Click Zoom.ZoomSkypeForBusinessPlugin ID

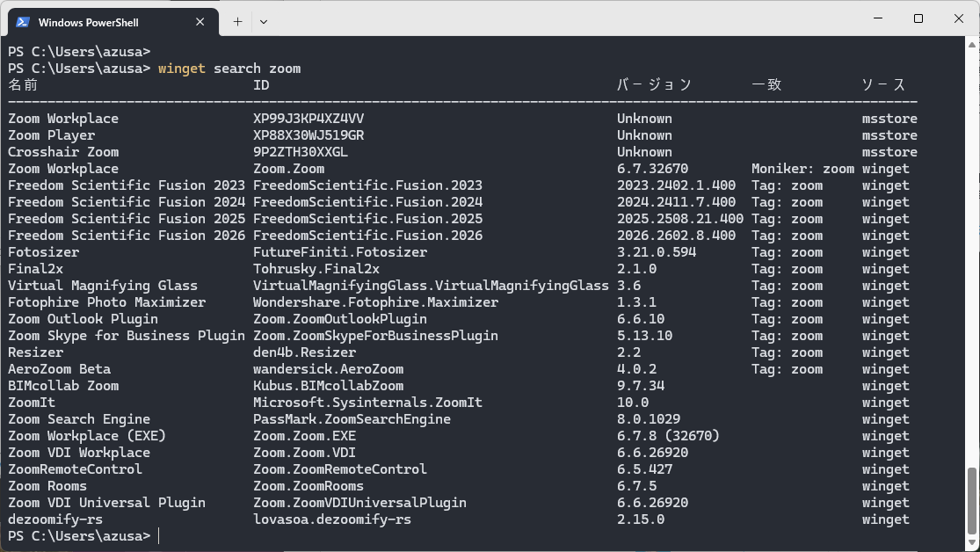pos(375,336)
